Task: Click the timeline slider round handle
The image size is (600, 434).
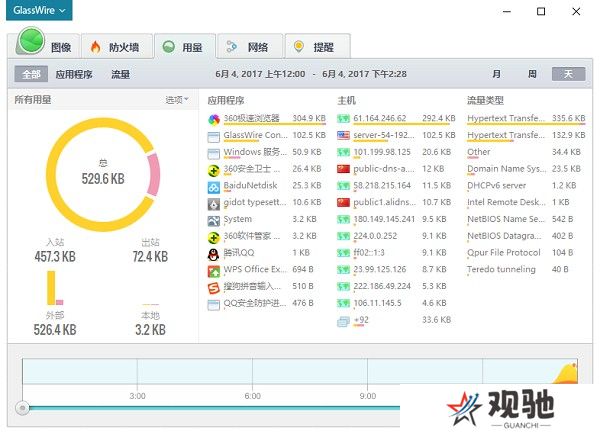Action: coord(23,408)
